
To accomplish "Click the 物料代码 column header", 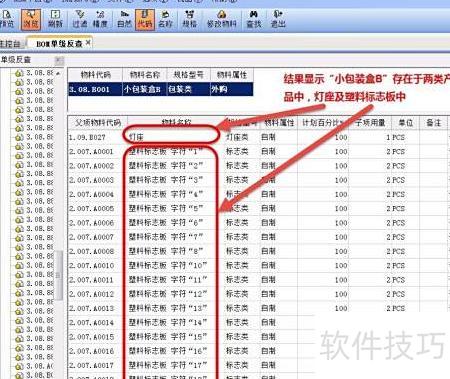I will (x=95, y=75).
